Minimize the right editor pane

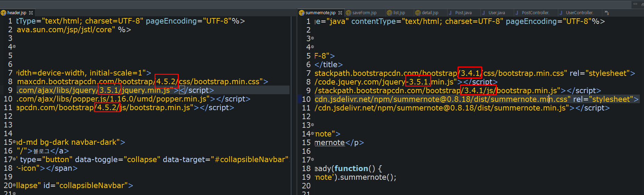635,4
